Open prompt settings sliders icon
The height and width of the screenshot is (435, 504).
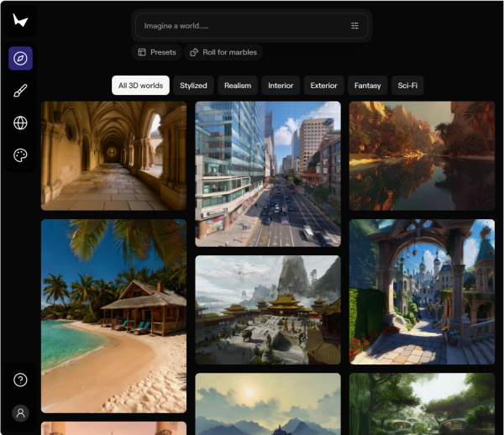354,26
